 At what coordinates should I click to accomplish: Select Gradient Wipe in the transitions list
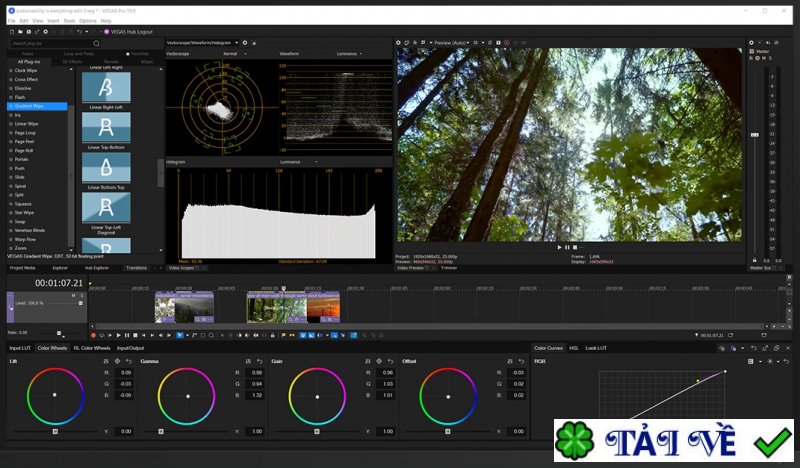click(x=30, y=106)
